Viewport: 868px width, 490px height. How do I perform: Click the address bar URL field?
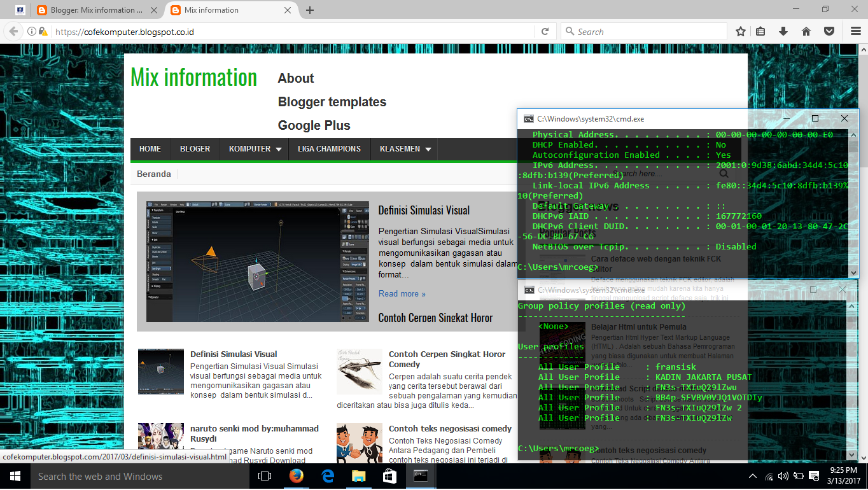293,31
